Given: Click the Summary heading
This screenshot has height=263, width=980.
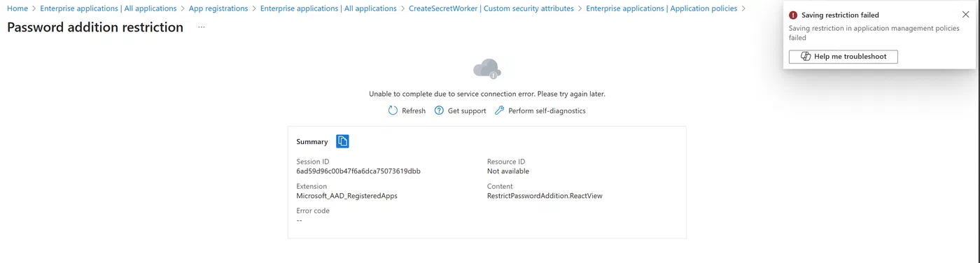Looking at the screenshot, I should coord(312,141).
